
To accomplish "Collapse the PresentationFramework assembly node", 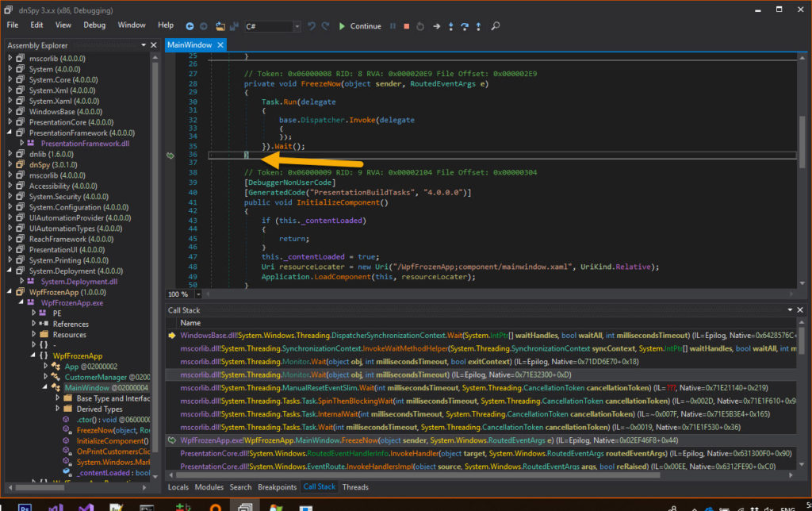I will pyautogui.click(x=10, y=133).
